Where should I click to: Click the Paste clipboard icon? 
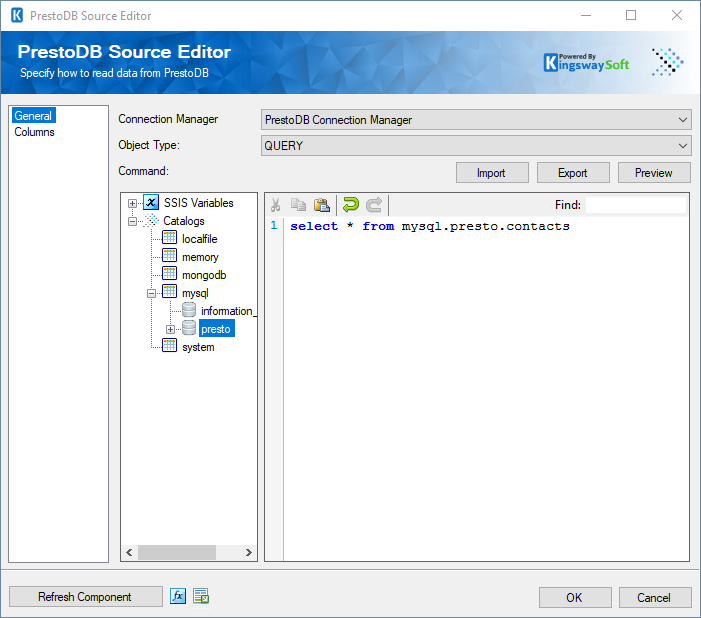pos(321,205)
